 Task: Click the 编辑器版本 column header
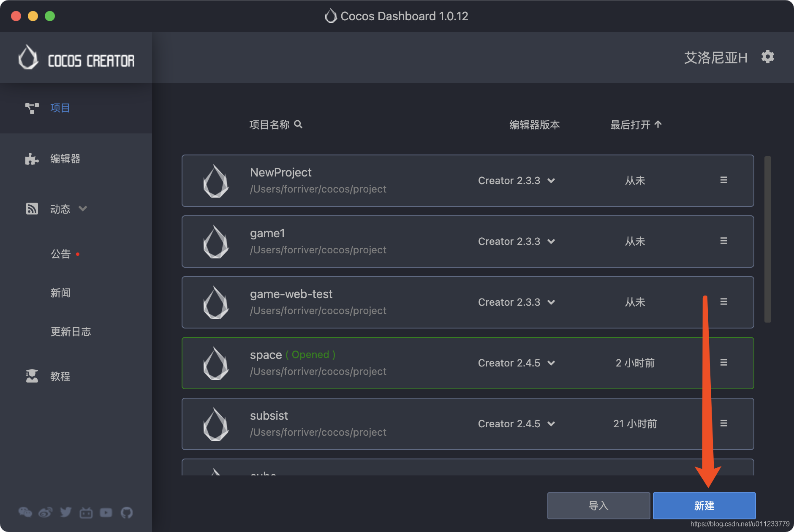tap(535, 125)
